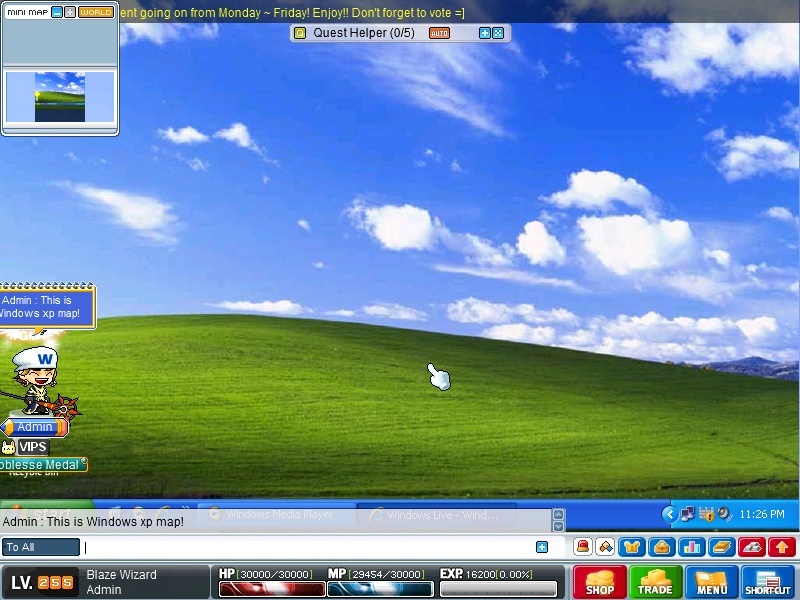Click the scrolling yellow notice text

[x=292, y=13]
